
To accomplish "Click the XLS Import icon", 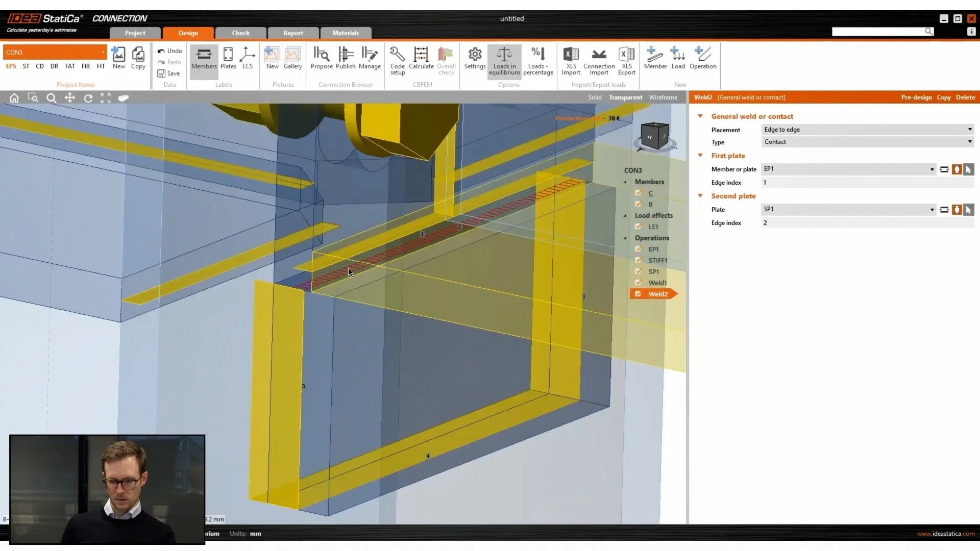I will pos(571,59).
